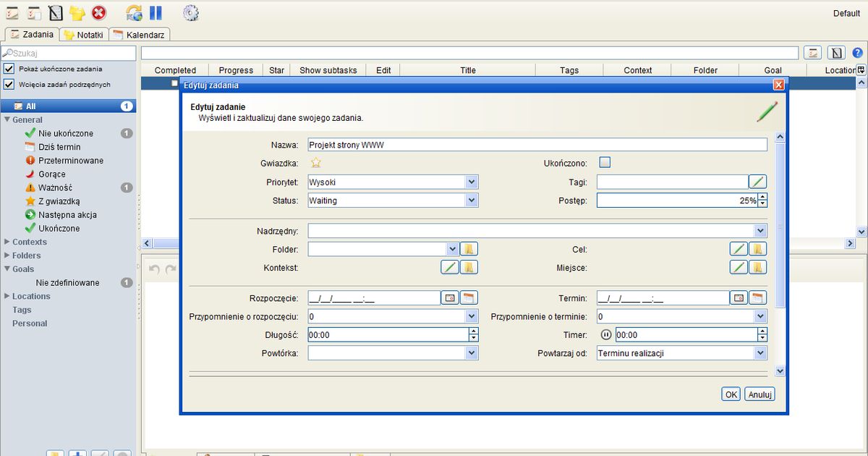This screenshot has width=868, height=456.
Task: Check the Ukończono checkbox
Action: click(x=605, y=161)
